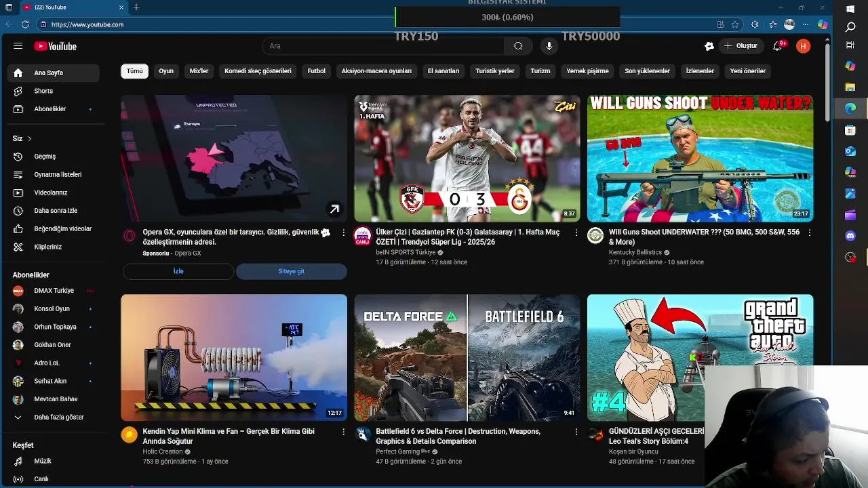The image size is (868, 488).
Task: Select Komedi skeç gösterileri chip
Action: click(x=258, y=70)
